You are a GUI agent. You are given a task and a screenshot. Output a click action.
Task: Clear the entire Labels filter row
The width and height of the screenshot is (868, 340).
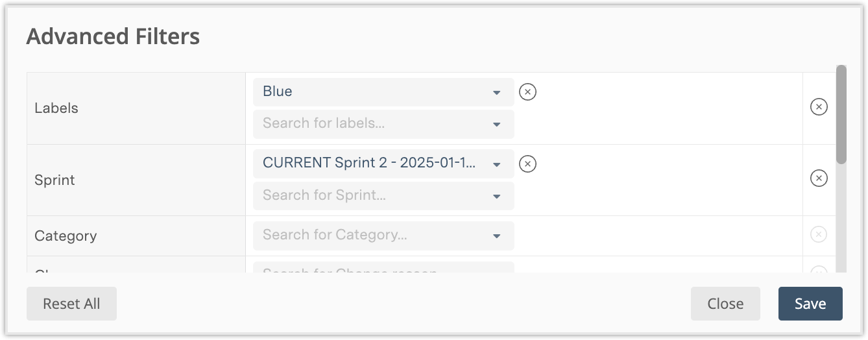[819, 107]
